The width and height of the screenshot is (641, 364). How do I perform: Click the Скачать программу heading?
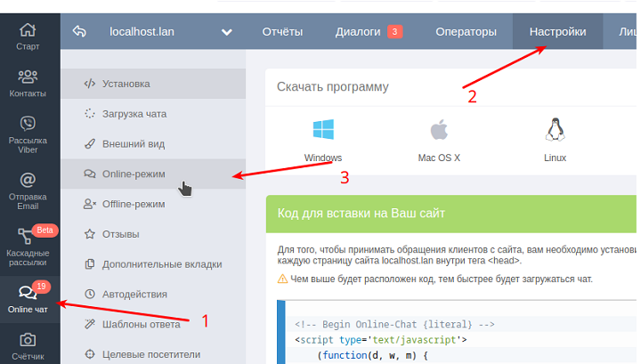click(x=332, y=86)
